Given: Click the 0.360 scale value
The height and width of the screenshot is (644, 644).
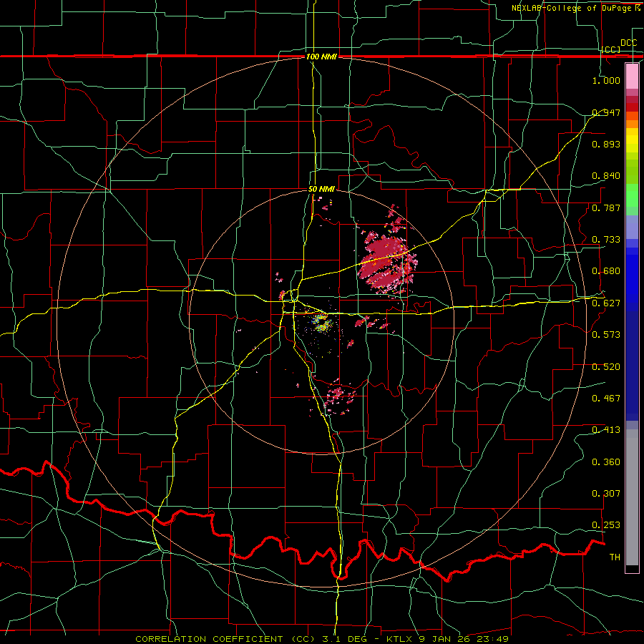Looking at the screenshot, I should click(x=606, y=462).
